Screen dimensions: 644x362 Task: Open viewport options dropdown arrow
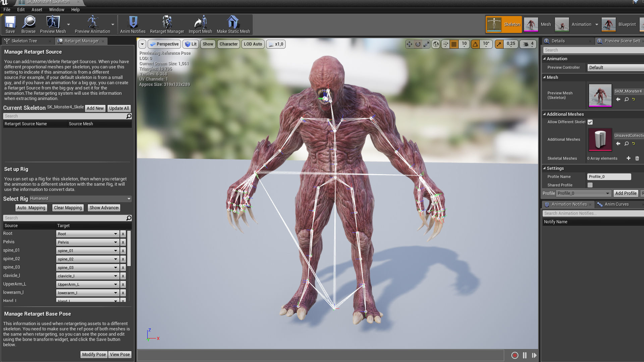click(x=142, y=44)
